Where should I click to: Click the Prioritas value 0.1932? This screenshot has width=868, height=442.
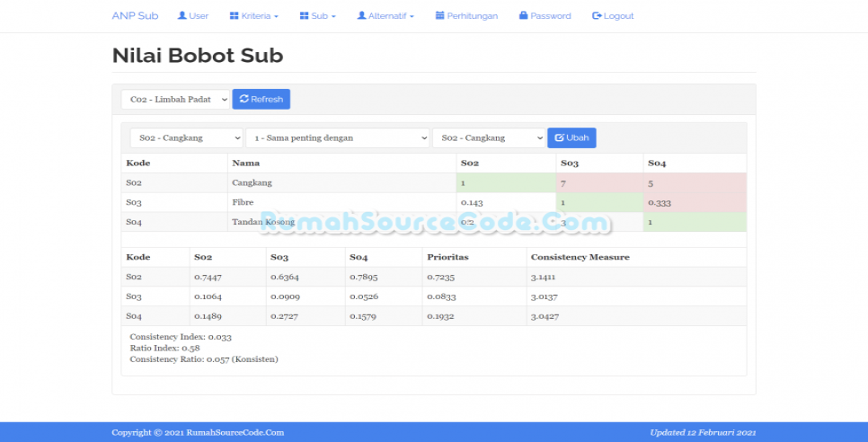tap(474, 316)
